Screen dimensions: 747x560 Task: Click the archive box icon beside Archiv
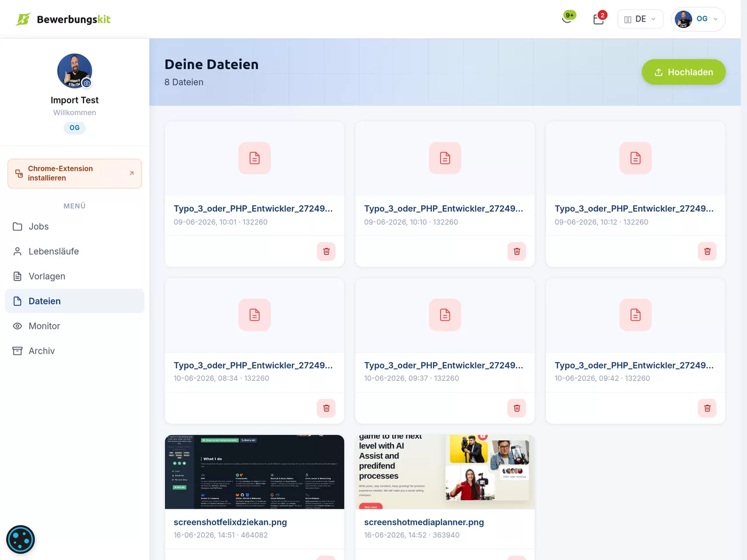[x=18, y=351]
